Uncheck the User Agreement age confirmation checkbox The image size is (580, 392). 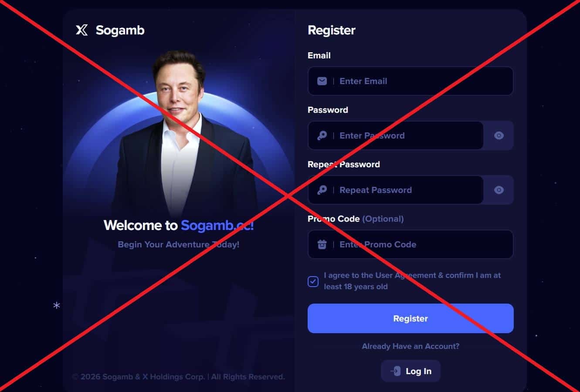click(313, 281)
